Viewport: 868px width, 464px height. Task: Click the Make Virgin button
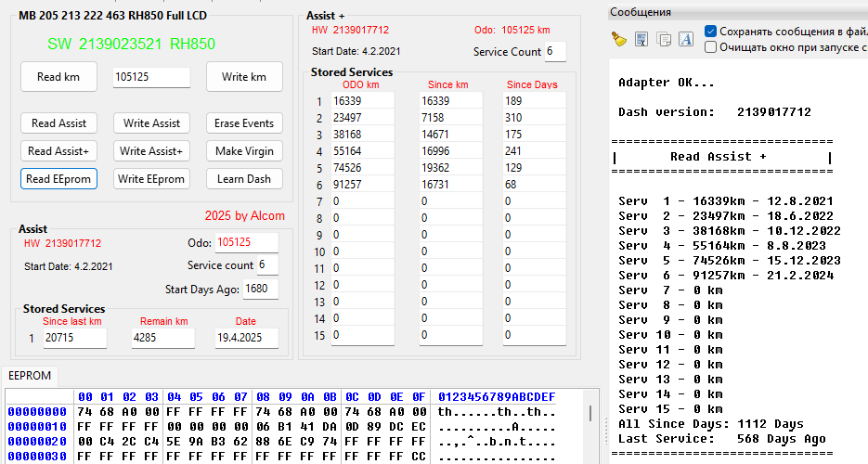coord(244,150)
